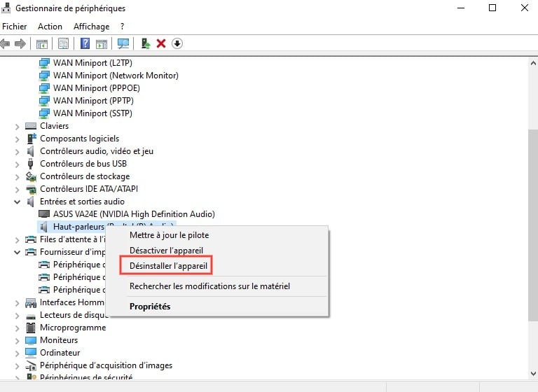Expand the Moniteurs category
This screenshot has height=392, width=538.
(17, 341)
